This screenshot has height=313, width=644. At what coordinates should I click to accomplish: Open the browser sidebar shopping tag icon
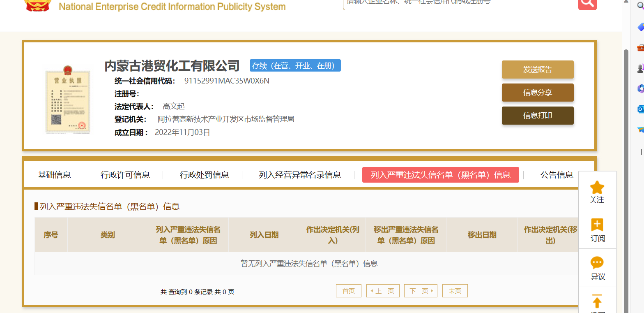point(640,27)
